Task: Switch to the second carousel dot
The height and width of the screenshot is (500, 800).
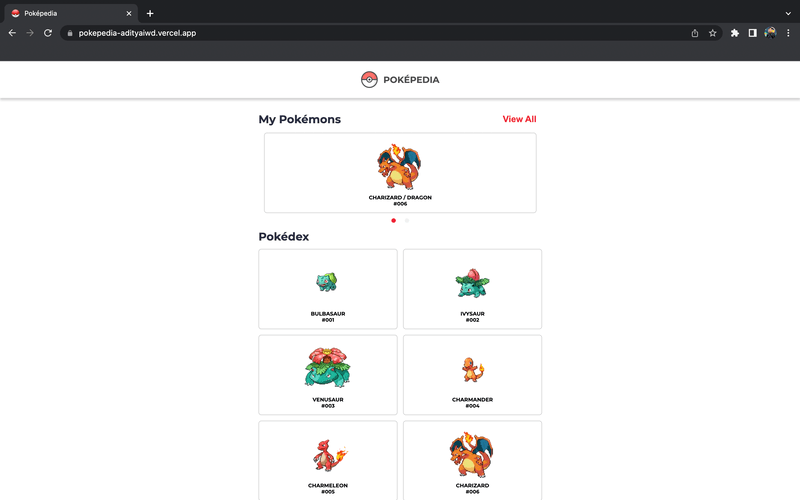Action: [x=407, y=221]
